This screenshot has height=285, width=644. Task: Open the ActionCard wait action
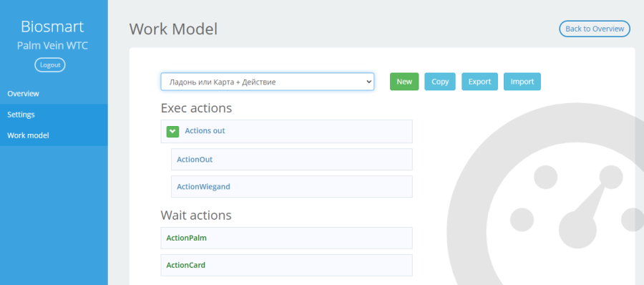tap(286, 265)
